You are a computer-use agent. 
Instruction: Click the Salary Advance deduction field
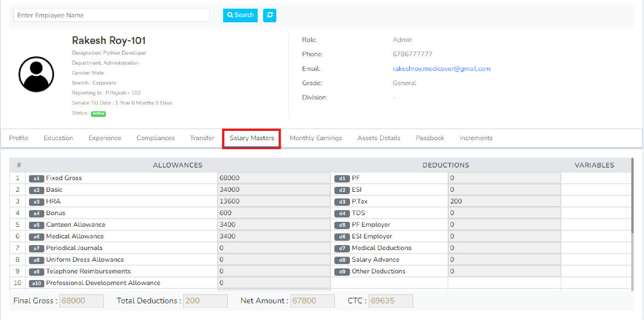(504, 259)
